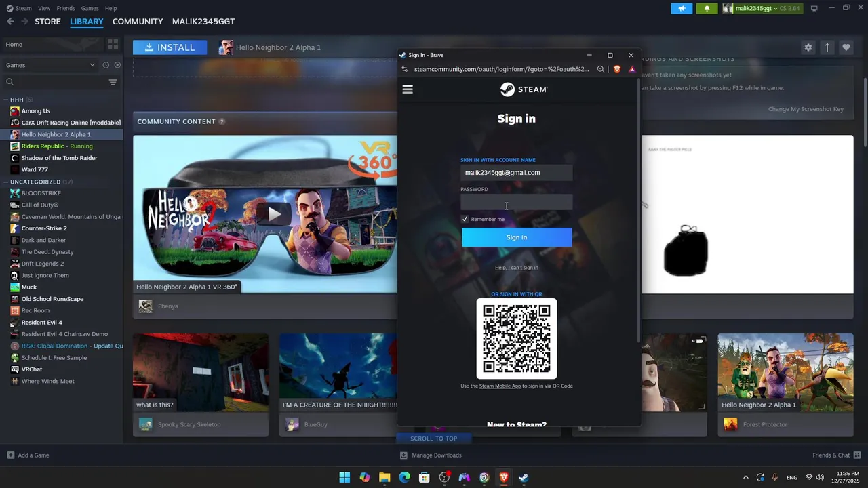The image size is (868, 488).
Task: Go to the COMMUNITY tab
Action: pyautogui.click(x=138, y=22)
